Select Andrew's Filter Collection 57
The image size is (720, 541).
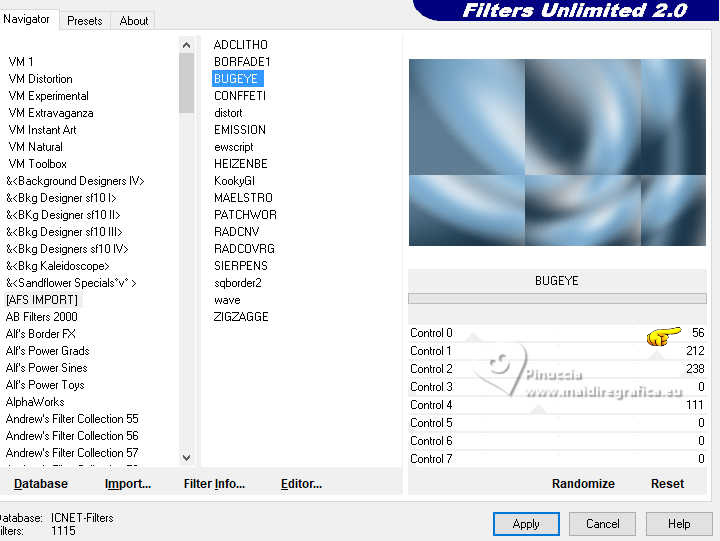(72, 452)
